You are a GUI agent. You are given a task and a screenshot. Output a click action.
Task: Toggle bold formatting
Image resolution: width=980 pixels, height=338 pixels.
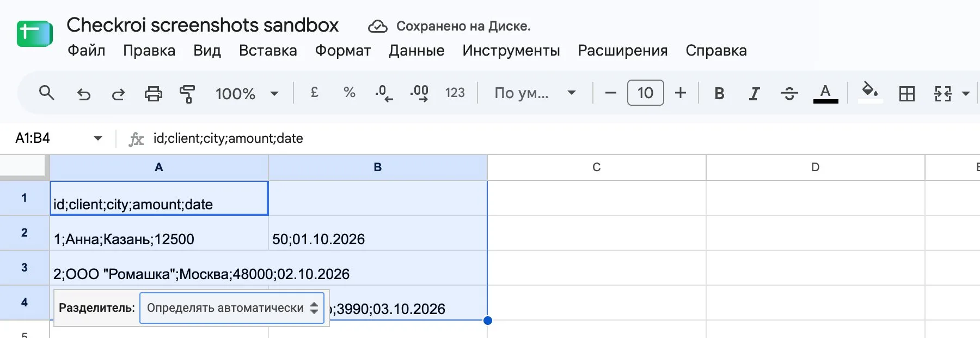[719, 94]
